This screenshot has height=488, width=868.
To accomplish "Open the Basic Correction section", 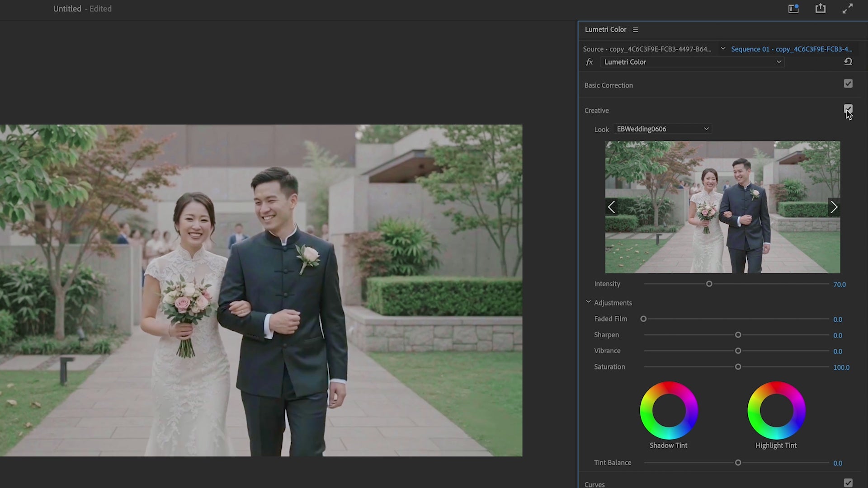I will point(609,85).
